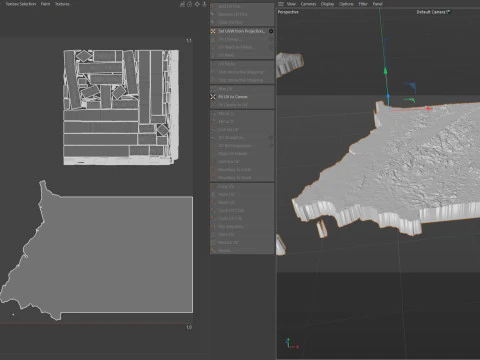Screen dimensions: 480x360
Task: Select the Add UV Pins command
Action: point(242,6)
